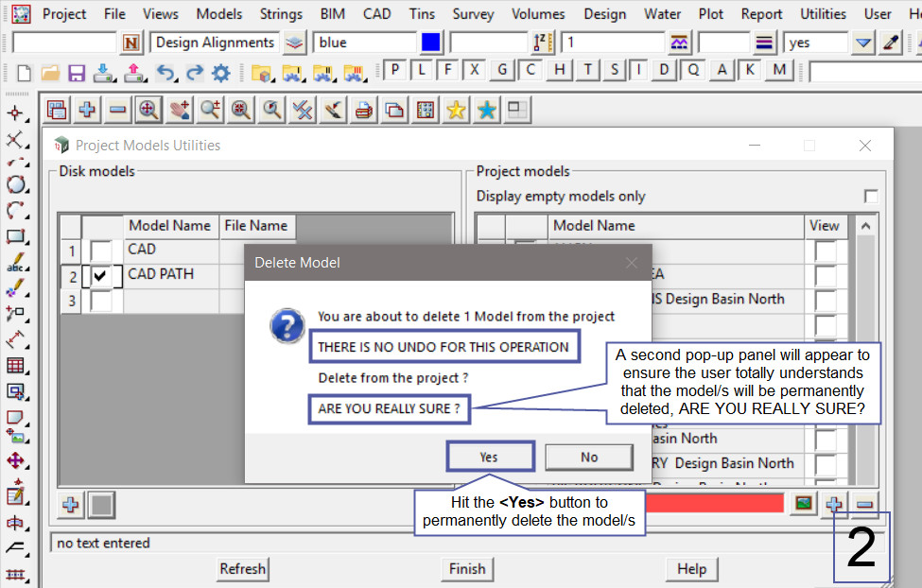Open the Survey menu
This screenshot has width=922, height=588.
tap(473, 13)
